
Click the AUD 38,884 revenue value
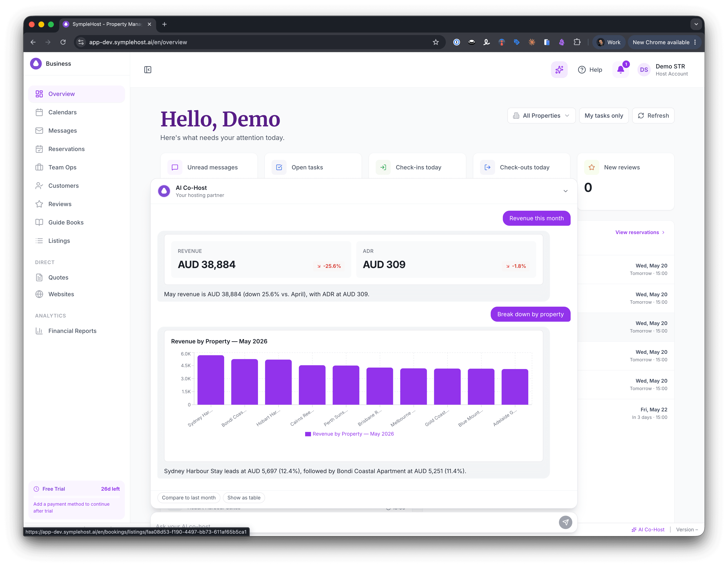[x=207, y=265]
